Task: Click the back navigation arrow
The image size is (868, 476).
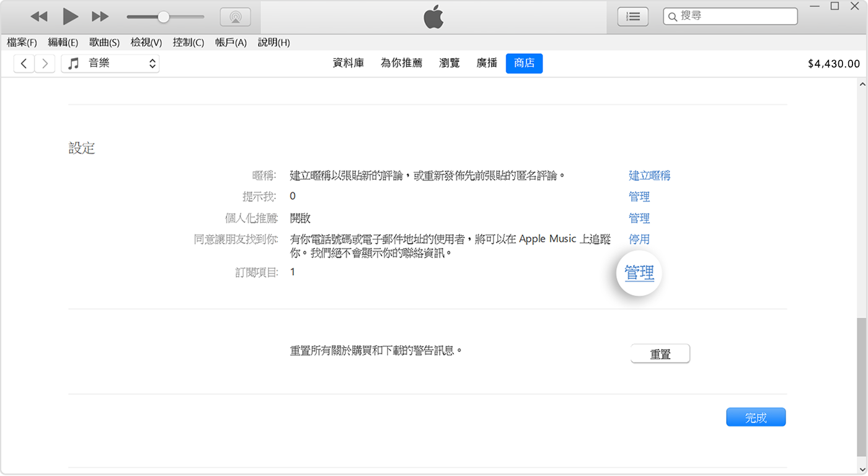Action: click(x=24, y=63)
